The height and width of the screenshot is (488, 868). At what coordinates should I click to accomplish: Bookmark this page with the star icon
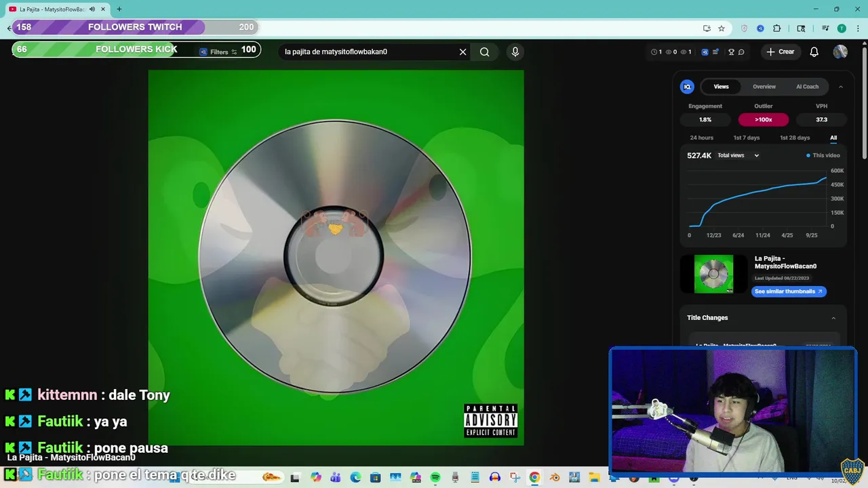(x=722, y=28)
